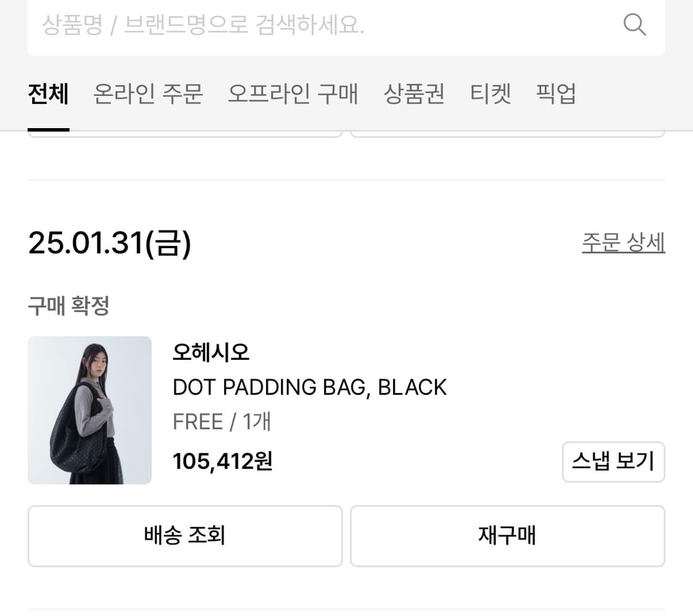Image resolution: width=693 pixels, height=616 pixels.
Task: Click the 재구매 button
Action: click(508, 536)
